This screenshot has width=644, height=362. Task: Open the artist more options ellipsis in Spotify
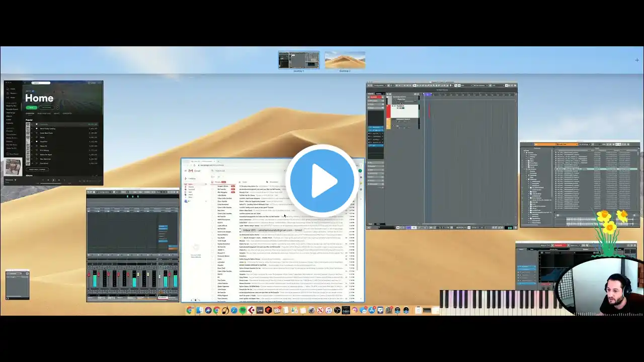tap(57, 107)
